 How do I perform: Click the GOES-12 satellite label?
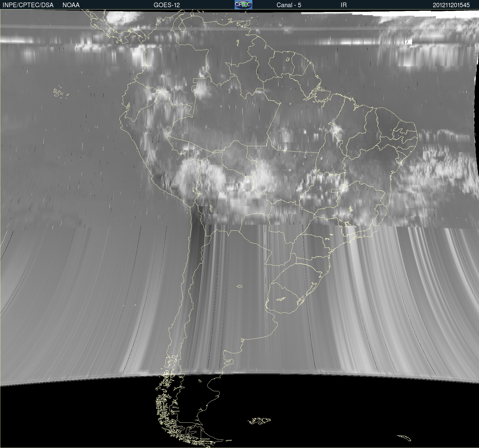pos(167,5)
